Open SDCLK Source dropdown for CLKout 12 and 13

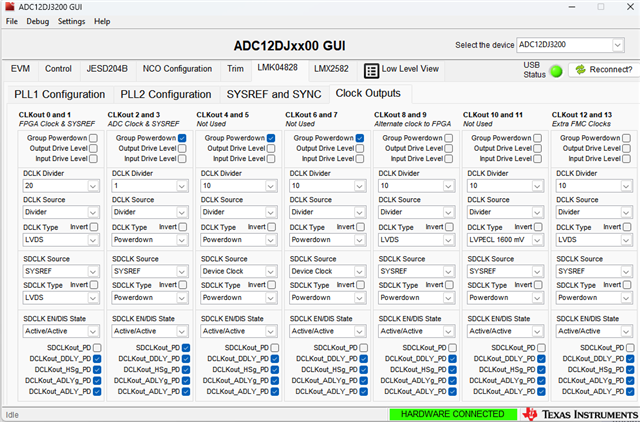pos(594,271)
